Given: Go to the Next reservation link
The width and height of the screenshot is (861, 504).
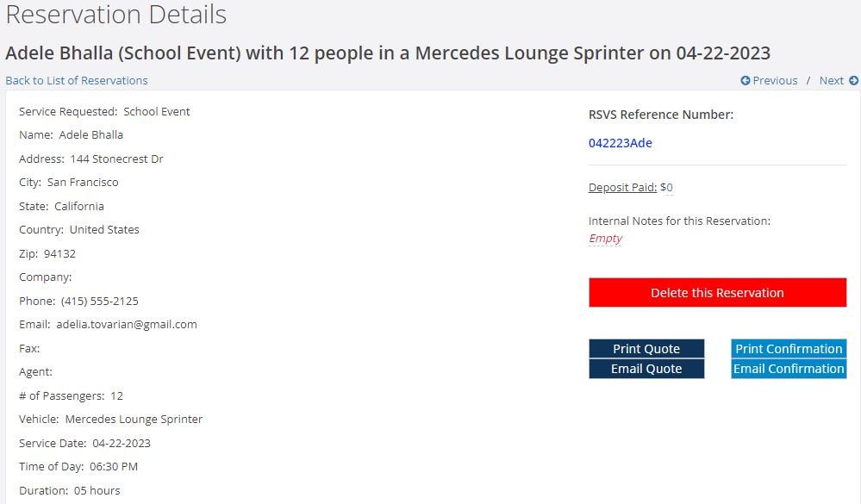Looking at the screenshot, I should pyautogui.click(x=839, y=81).
